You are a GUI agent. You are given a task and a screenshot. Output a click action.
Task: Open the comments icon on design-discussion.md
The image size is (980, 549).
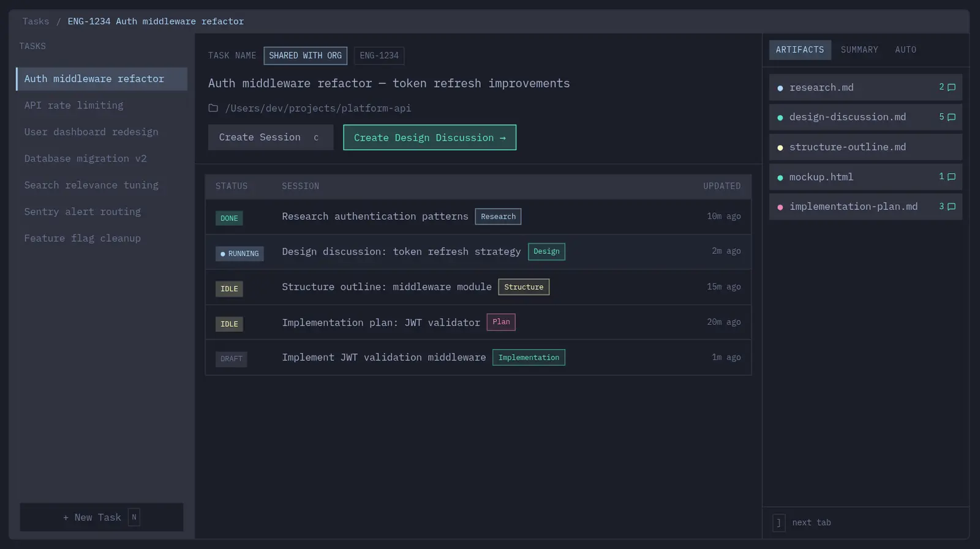[951, 117]
